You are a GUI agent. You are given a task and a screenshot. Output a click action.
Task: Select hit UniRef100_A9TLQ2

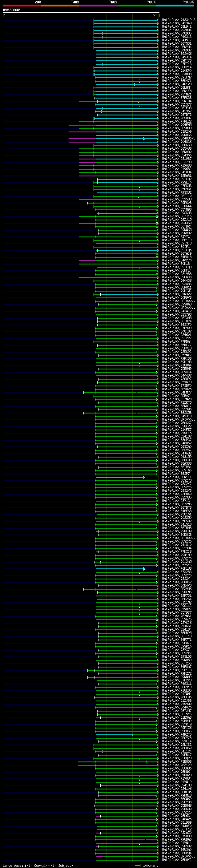pyautogui.click(x=177, y=179)
